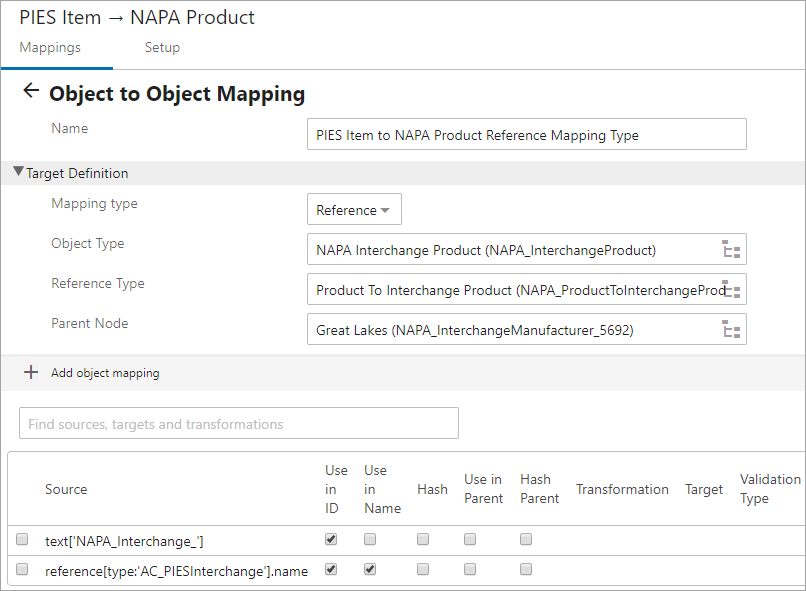Open the Mapping type Reference dropdown
The height and width of the screenshot is (591, 806).
click(354, 209)
